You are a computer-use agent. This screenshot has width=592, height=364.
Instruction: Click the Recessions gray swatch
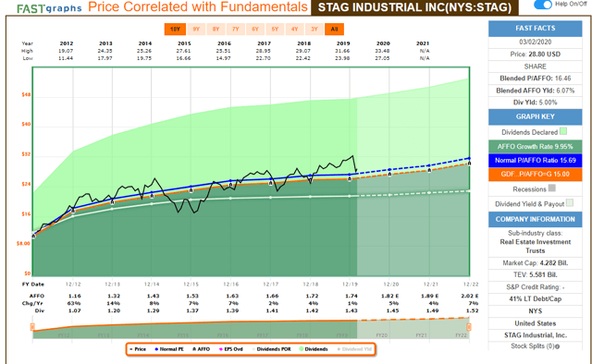[552, 188]
